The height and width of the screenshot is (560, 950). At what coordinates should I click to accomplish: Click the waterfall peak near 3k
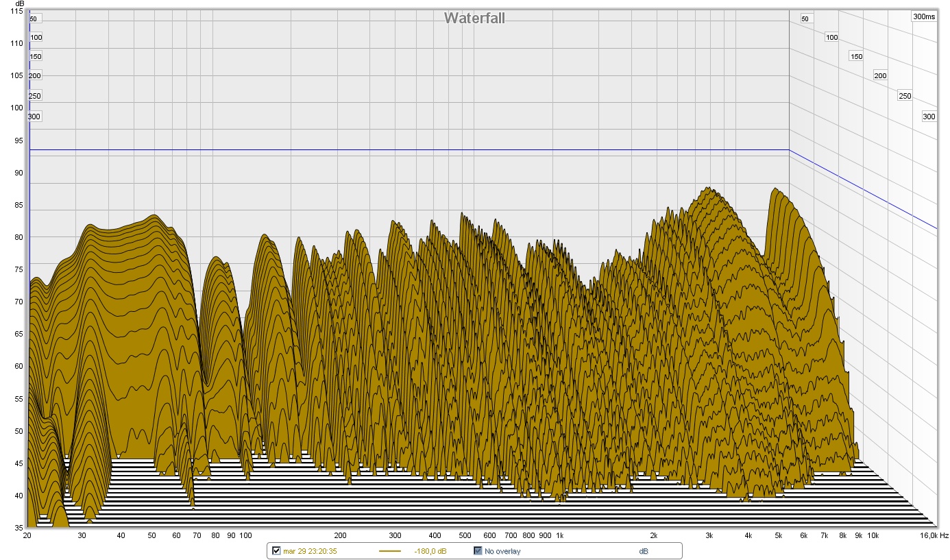tap(709, 191)
